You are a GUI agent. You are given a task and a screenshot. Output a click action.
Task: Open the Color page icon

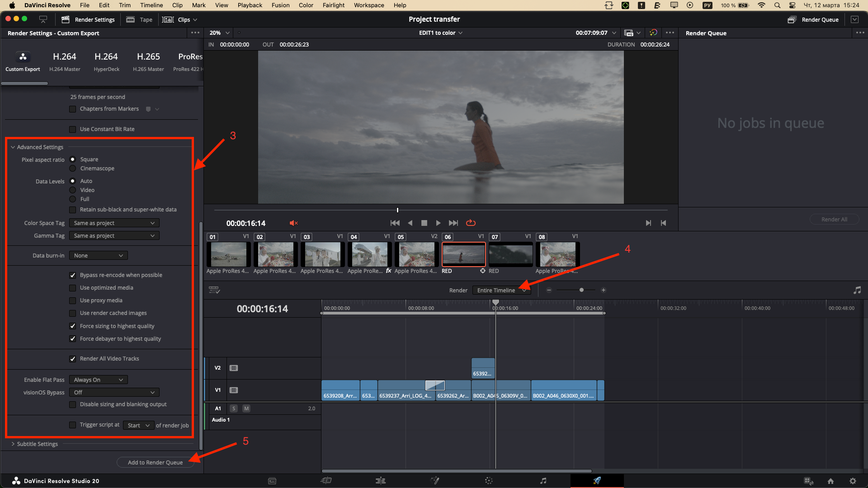click(489, 481)
